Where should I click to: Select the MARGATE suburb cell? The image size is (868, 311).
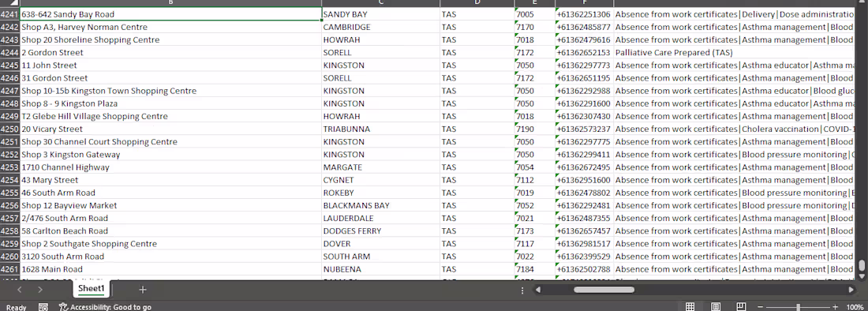tap(381, 167)
